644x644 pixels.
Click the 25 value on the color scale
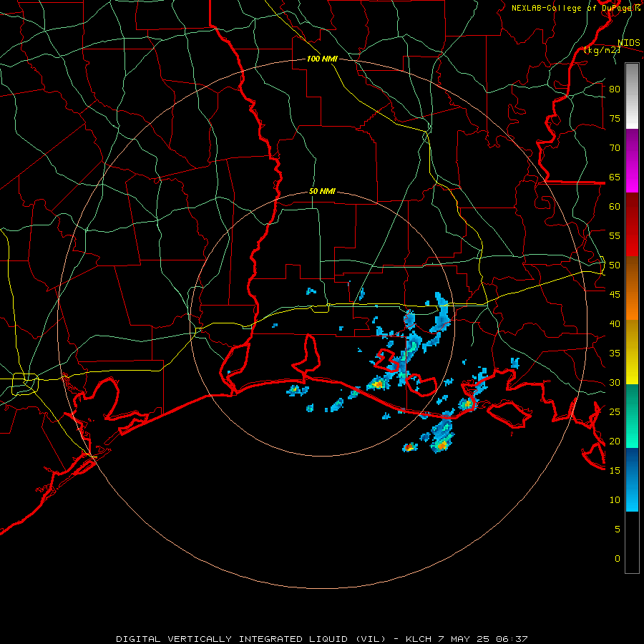coord(615,412)
